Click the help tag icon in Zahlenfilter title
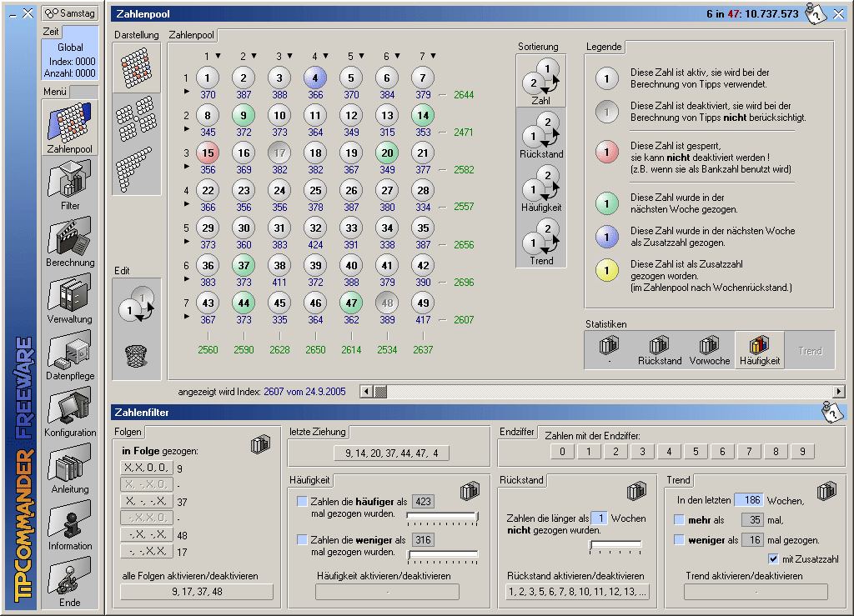The height and width of the screenshot is (616, 854). coord(831,412)
